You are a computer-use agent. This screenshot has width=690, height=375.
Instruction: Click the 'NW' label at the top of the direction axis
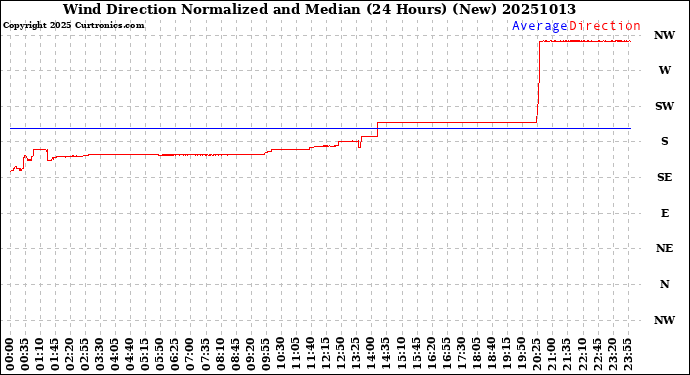[664, 35]
